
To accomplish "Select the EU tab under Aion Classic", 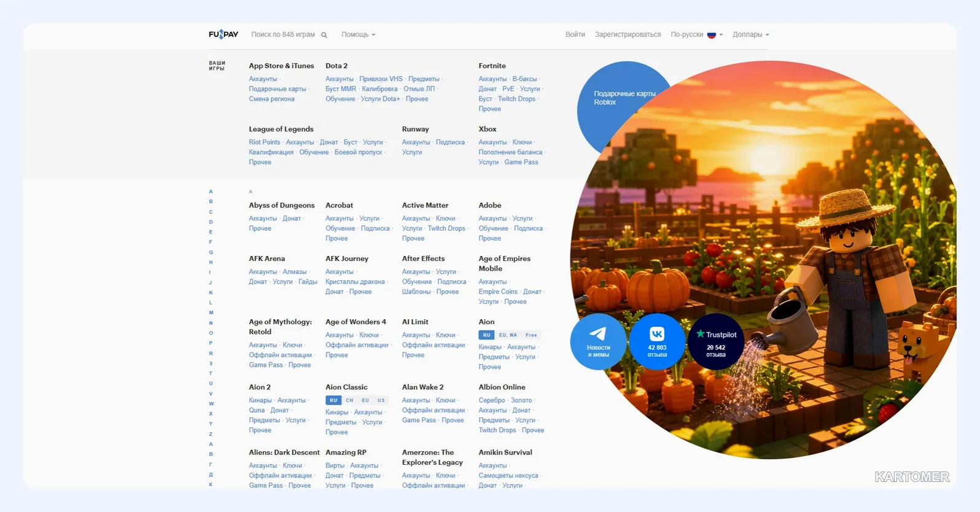I will (365, 400).
